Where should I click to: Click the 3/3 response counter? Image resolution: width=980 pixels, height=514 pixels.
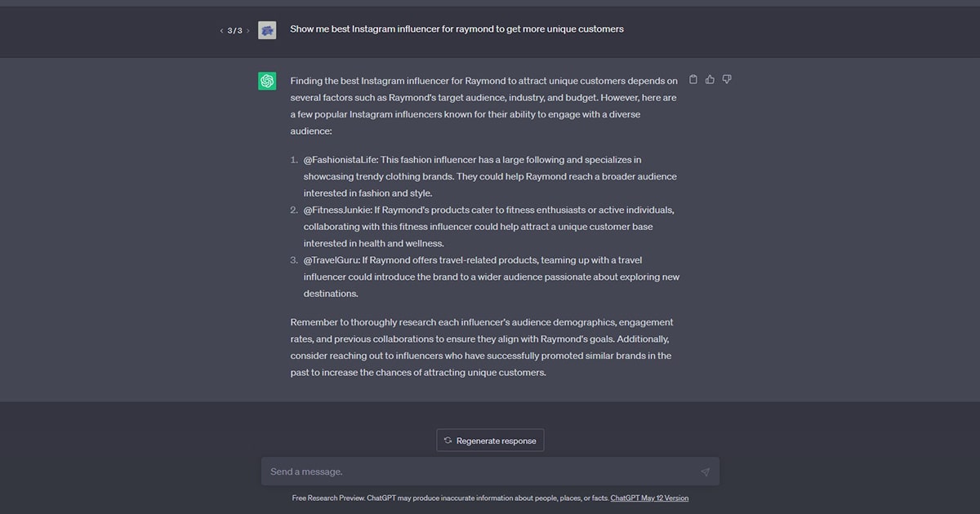pyautogui.click(x=234, y=31)
